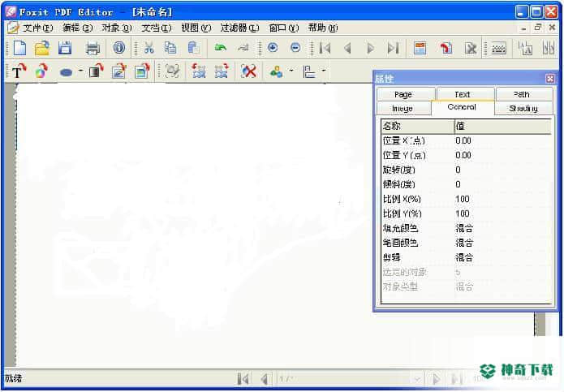Select the Edit Image tool icon
Screen dimensions: 564x392
(119, 71)
